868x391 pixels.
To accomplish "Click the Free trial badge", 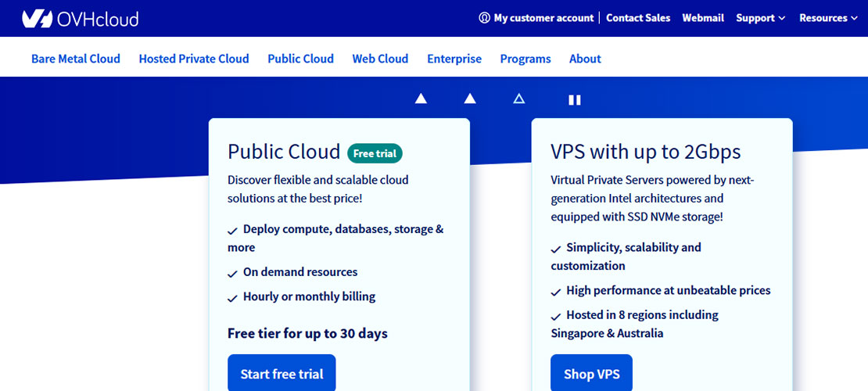I will point(375,153).
